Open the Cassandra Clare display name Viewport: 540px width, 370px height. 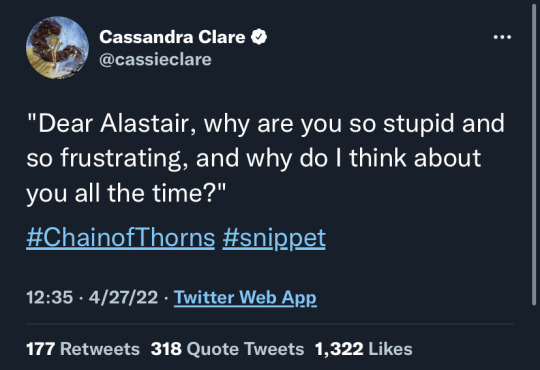(x=172, y=37)
